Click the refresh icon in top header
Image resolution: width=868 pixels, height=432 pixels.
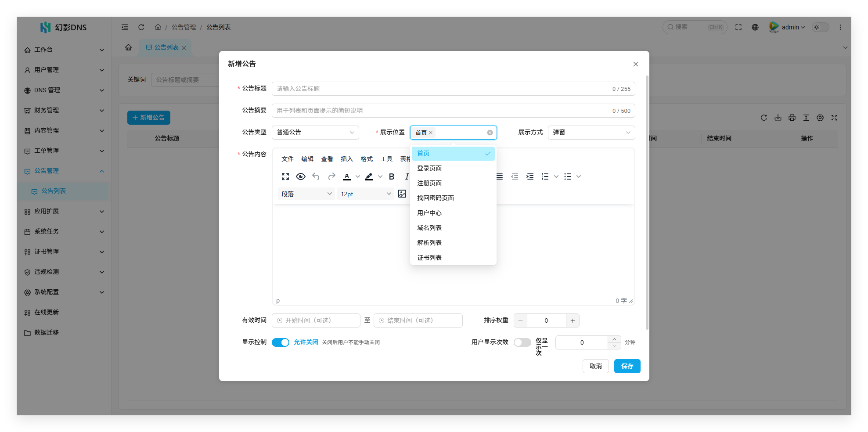click(x=141, y=27)
